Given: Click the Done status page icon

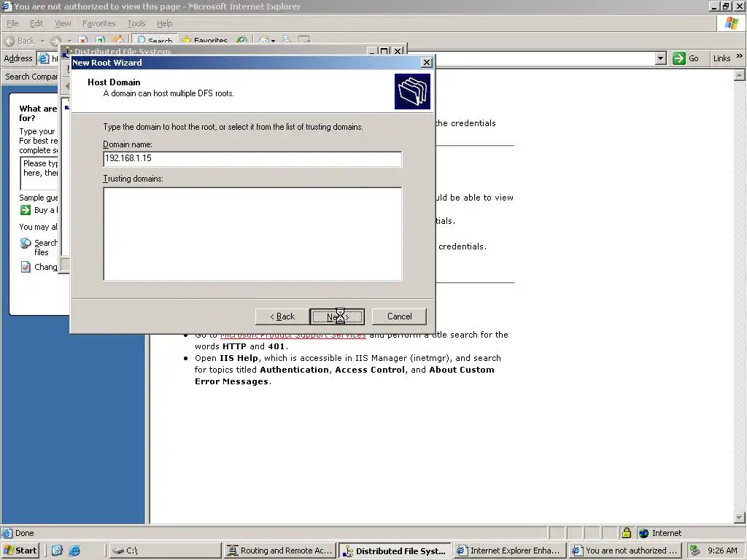Looking at the screenshot, I should 7,533.
